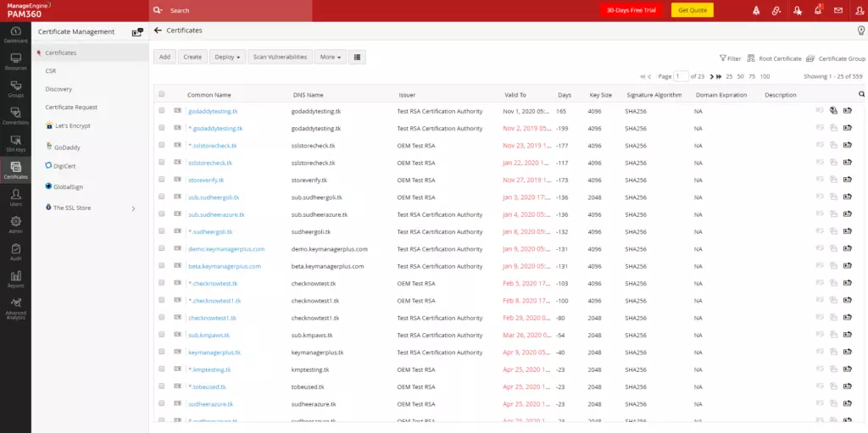Open the More dropdown menu

(330, 57)
